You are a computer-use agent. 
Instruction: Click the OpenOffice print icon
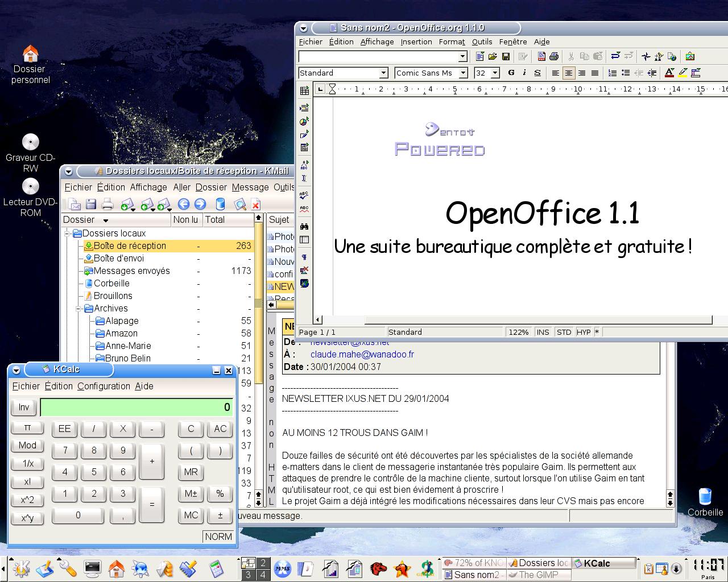click(554, 56)
